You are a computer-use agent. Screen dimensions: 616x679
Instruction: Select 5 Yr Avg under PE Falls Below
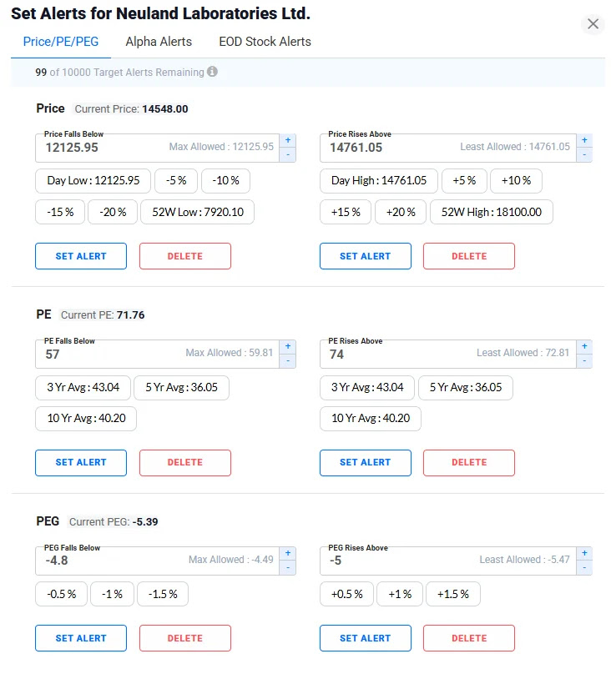coord(181,387)
